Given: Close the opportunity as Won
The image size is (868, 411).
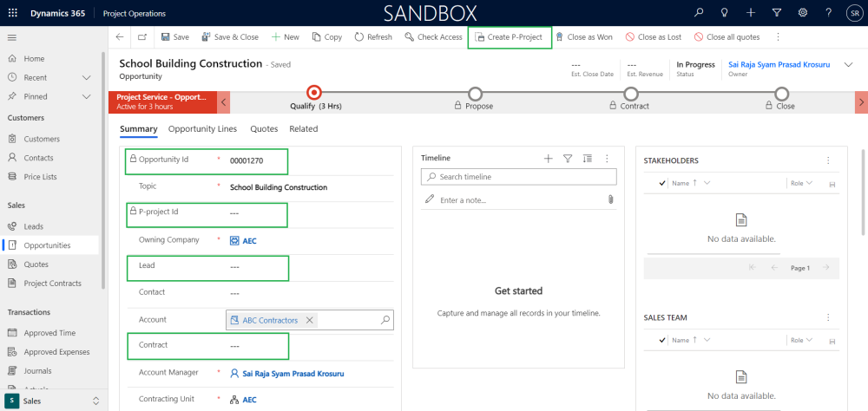Looking at the screenshot, I should pos(583,37).
